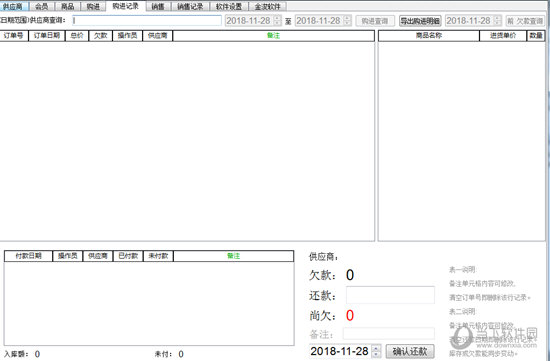The image size is (550, 361).
Task: Increase the end date with its up arrow
Action: (x=347, y=18)
